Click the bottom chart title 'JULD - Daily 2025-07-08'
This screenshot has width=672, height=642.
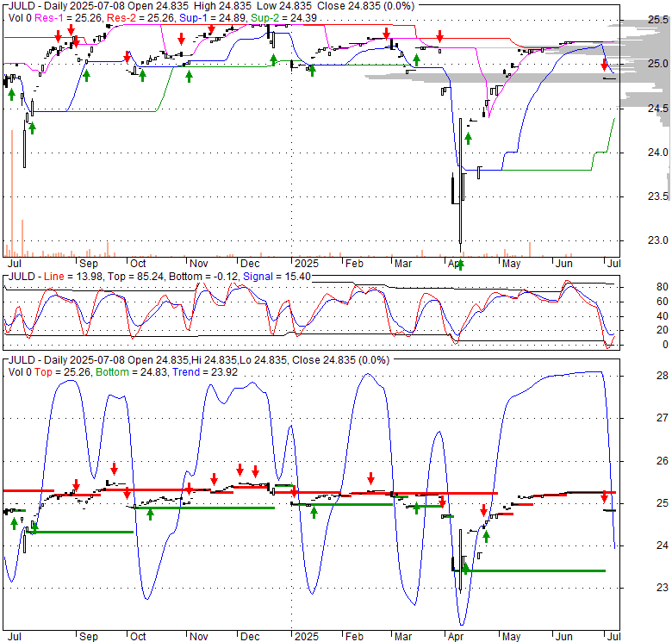coord(66,360)
